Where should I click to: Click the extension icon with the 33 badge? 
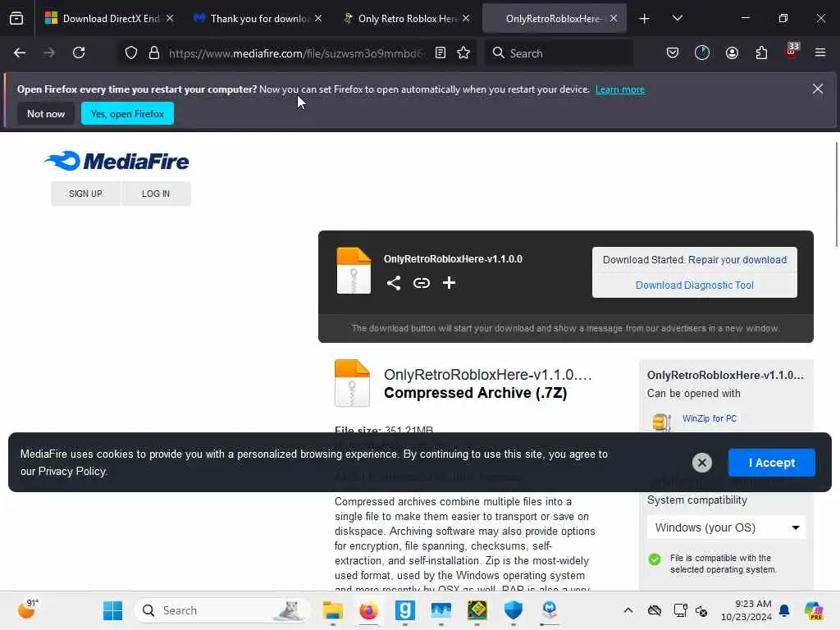792,52
